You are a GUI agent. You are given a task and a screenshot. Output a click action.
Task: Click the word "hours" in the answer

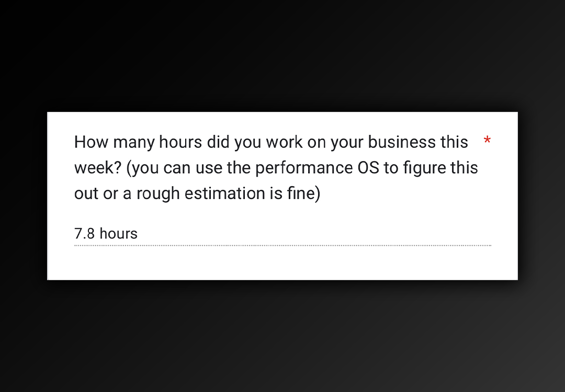click(119, 234)
